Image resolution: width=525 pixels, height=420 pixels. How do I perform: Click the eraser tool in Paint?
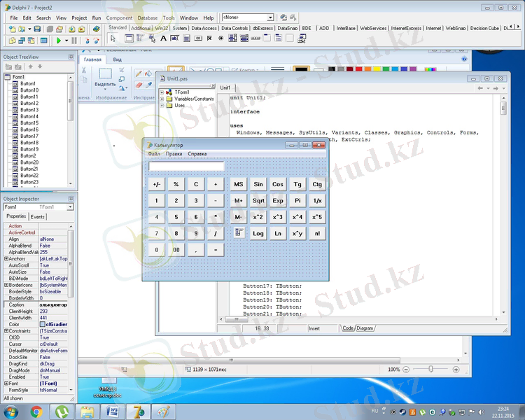click(x=139, y=85)
